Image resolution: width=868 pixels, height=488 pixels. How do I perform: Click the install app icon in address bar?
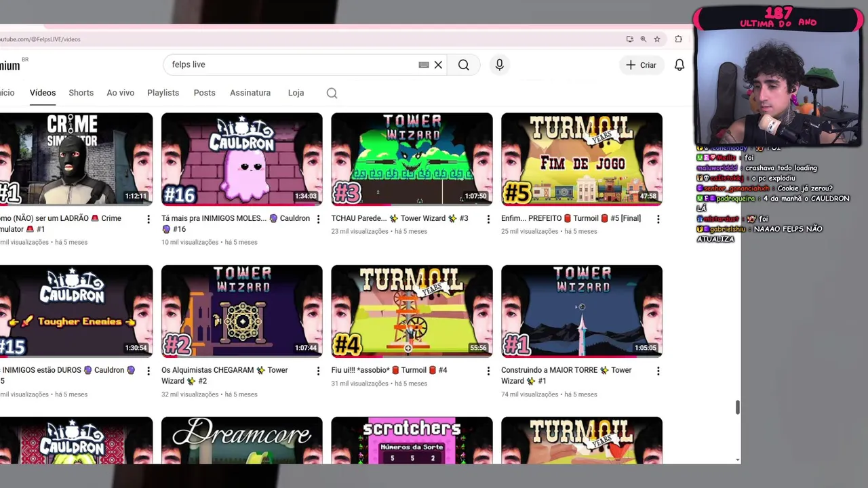coord(629,39)
